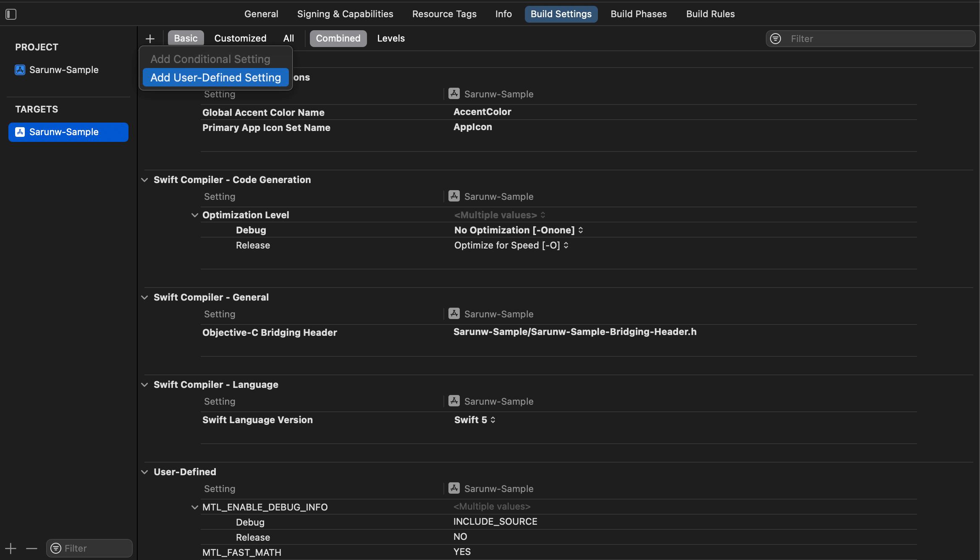Screen dimensions: 980x560
Task: Click the Sarunw-Sample target icon
Action: point(20,132)
